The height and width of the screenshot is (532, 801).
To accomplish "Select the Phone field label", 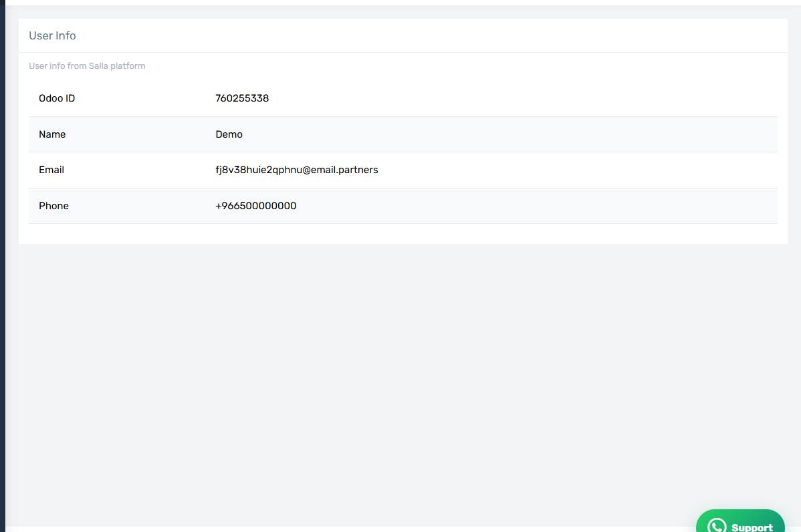I will (x=53, y=206).
